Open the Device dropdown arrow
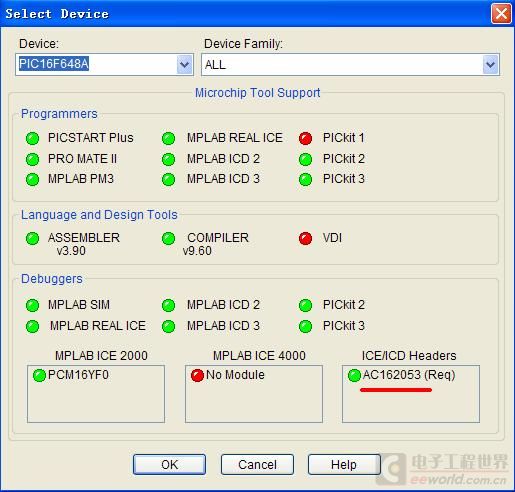Viewport: 515px width, 492px height. point(184,64)
